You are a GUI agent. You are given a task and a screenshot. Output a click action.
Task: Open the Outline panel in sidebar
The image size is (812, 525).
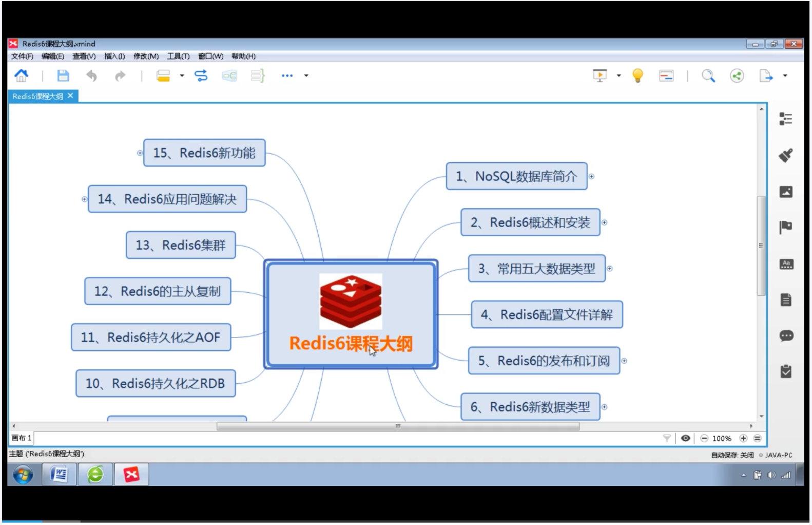click(x=786, y=119)
